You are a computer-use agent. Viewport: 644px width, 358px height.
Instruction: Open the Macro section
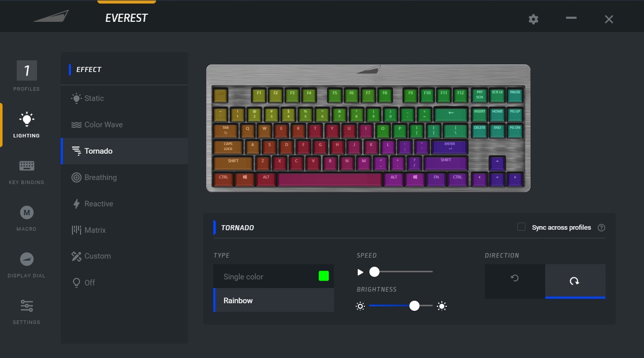(x=26, y=218)
